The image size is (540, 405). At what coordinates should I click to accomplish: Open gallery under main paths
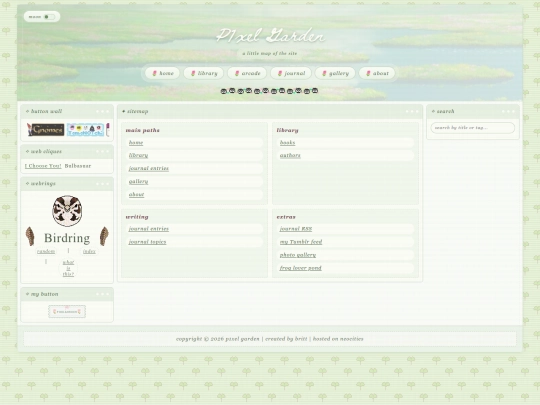[x=138, y=181]
